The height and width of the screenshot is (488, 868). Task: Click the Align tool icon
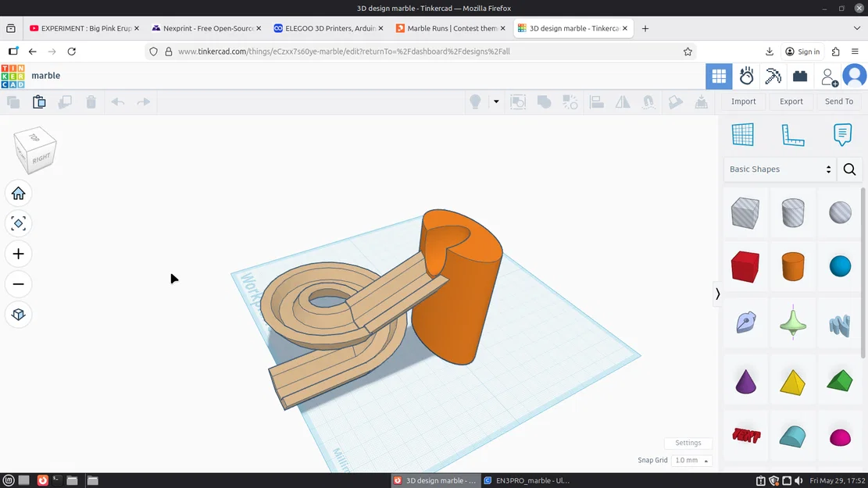click(597, 102)
